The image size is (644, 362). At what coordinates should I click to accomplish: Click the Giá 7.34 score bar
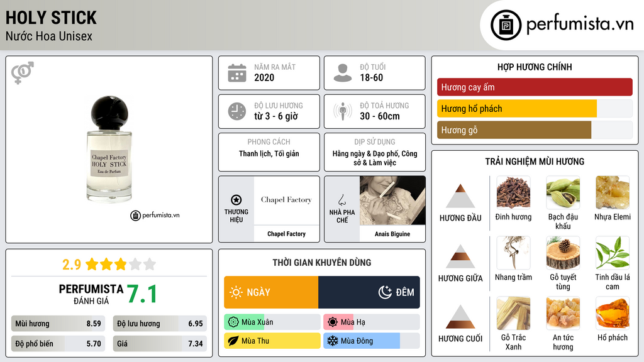[160, 344]
